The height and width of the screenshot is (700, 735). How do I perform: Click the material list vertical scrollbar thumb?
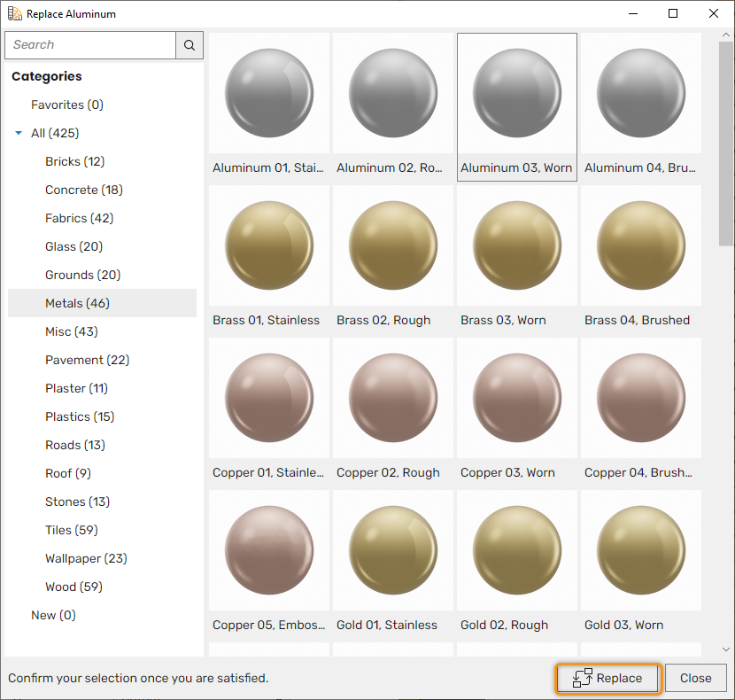(x=725, y=143)
